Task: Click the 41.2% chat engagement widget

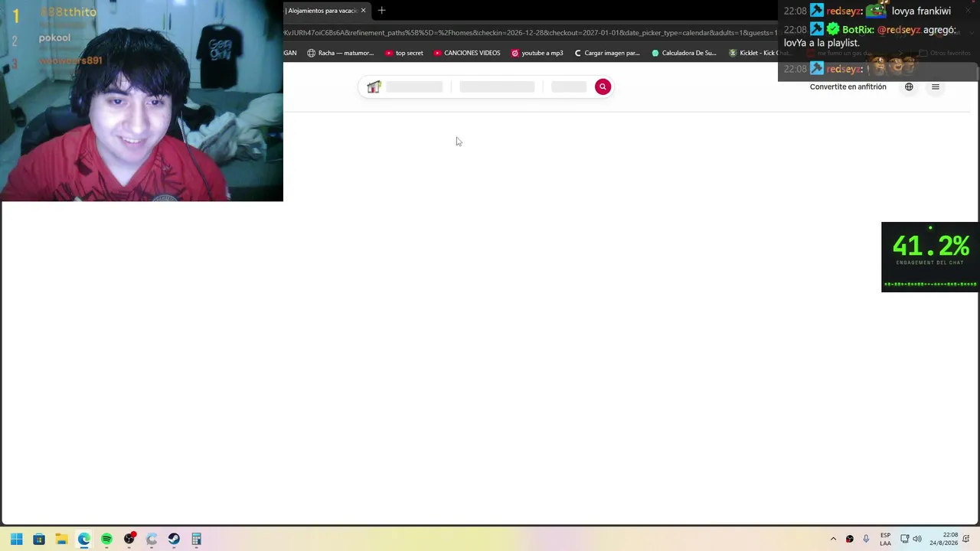Action: 930,257
